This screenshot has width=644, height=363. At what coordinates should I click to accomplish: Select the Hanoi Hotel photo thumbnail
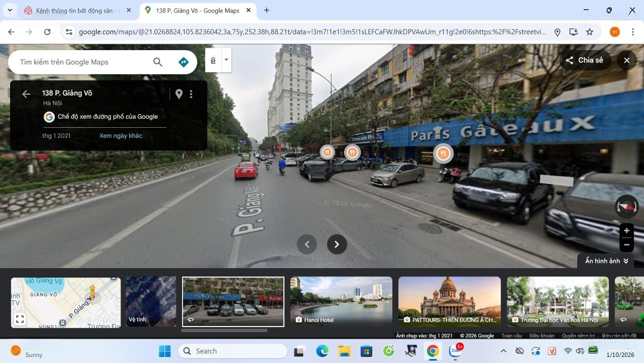(341, 302)
